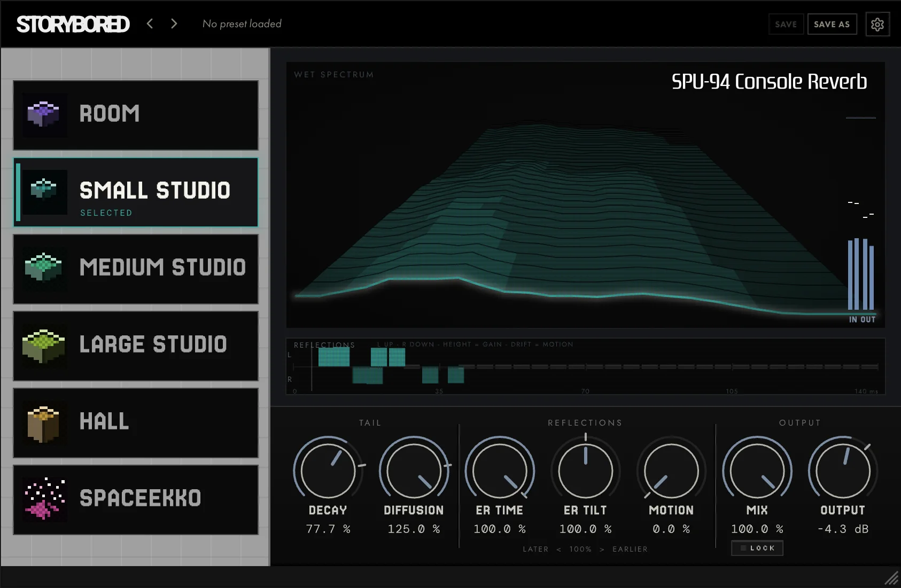The image size is (901, 588).
Task: Click the DIFFUSION knob
Action: [x=414, y=471]
